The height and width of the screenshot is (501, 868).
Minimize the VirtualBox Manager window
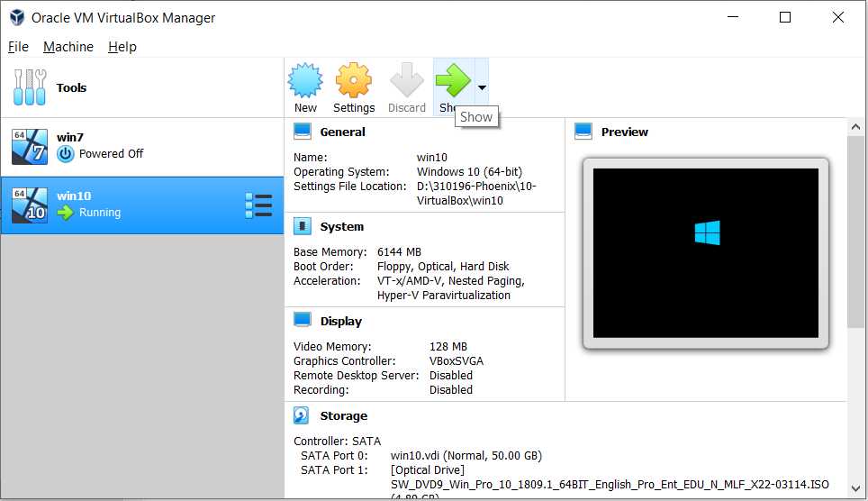click(x=733, y=17)
